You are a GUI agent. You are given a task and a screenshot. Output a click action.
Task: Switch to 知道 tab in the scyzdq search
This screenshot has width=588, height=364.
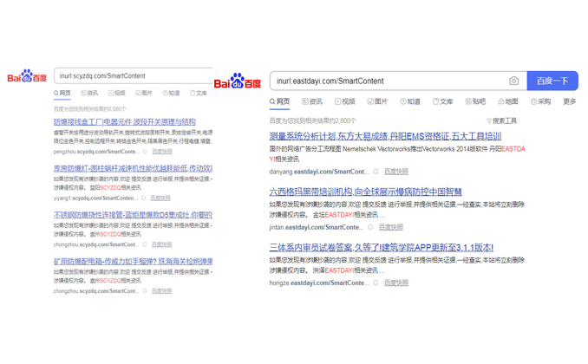[171, 93]
